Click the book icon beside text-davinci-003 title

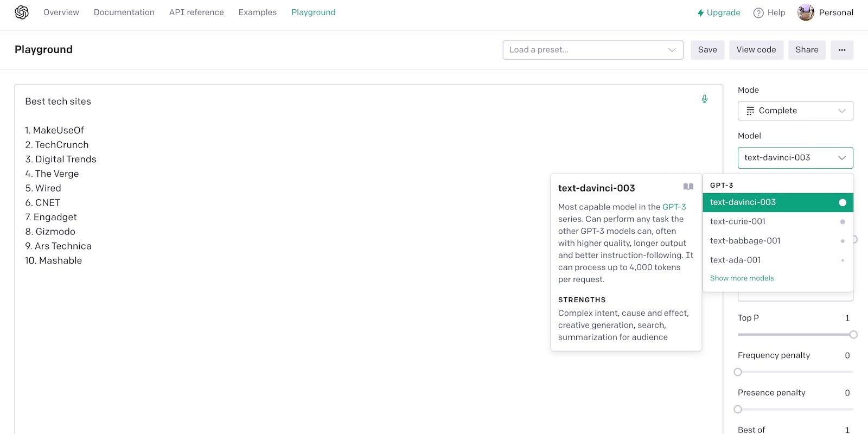(x=688, y=187)
